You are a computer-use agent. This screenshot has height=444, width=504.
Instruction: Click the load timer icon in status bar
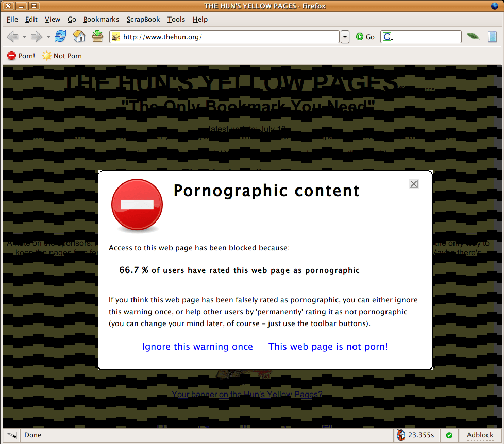pyautogui.click(x=400, y=435)
